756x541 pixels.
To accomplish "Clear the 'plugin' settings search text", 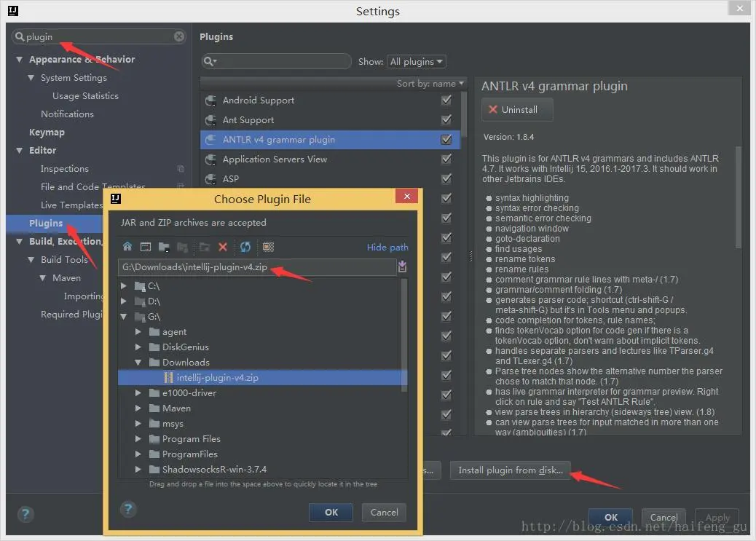I will coord(179,36).
